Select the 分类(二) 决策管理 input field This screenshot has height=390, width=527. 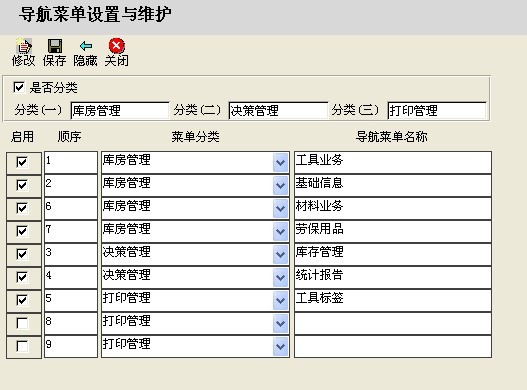click(278, 111)
